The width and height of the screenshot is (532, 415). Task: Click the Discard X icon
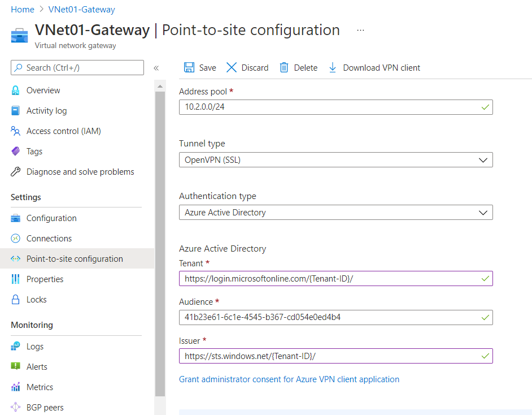[232, 68]
